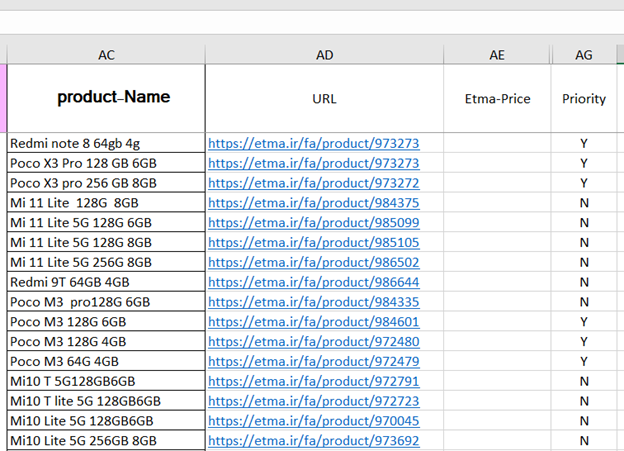Select the cell 'Poco M3 128G 4GB'
Viewport: 624px width, 451px height.
click(x=106, y=341)
